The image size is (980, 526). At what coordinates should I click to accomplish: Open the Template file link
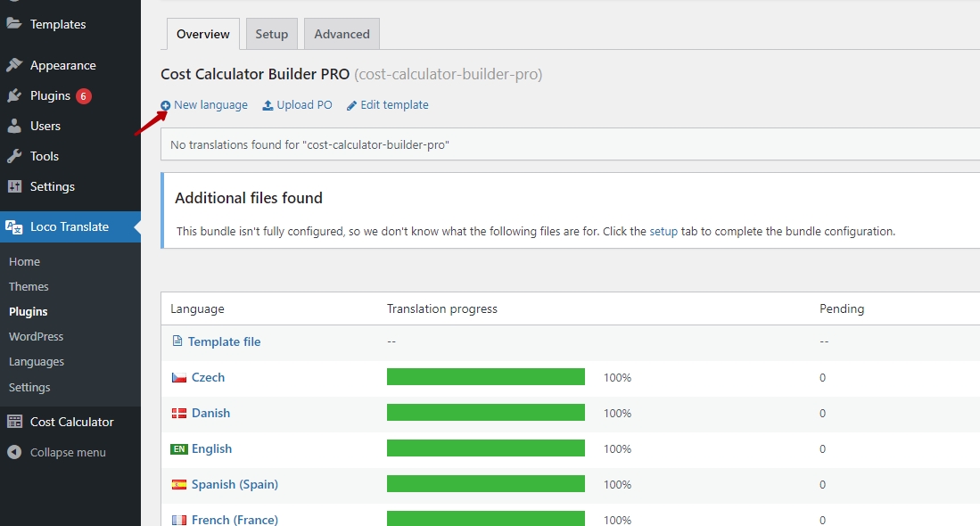(225, 341)
